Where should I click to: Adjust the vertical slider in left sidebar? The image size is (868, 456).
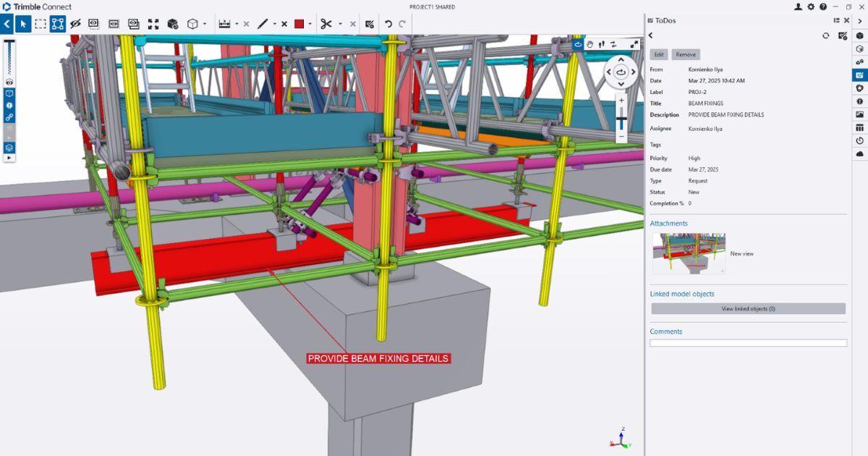(9, 58)
